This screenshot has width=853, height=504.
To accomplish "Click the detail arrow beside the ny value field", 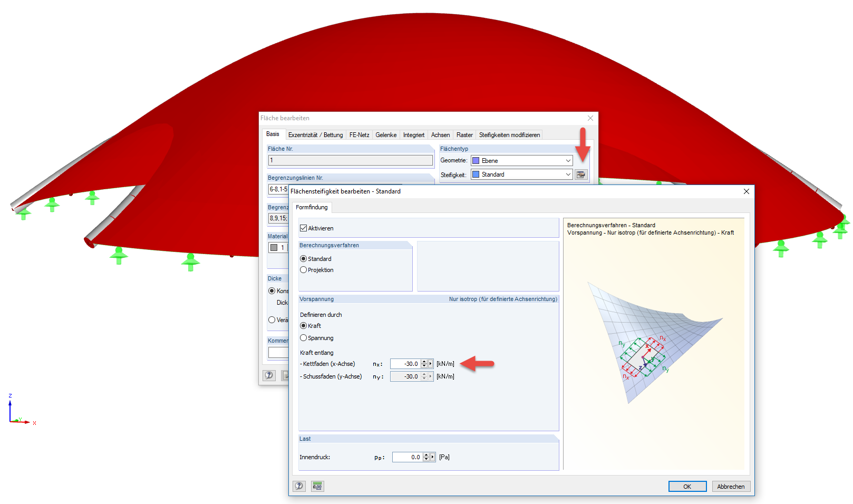I will pos(430,376).
